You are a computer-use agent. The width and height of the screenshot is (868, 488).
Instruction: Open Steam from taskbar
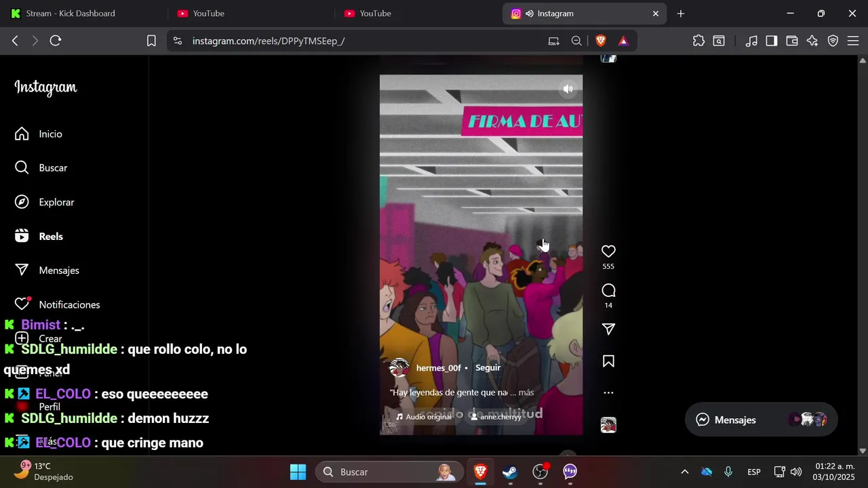510,472
